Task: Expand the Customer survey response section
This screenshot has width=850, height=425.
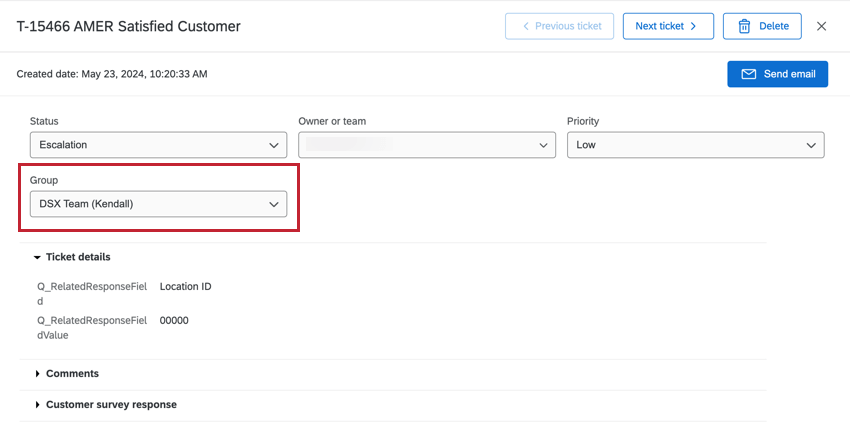Action: (x=37, y=405)
